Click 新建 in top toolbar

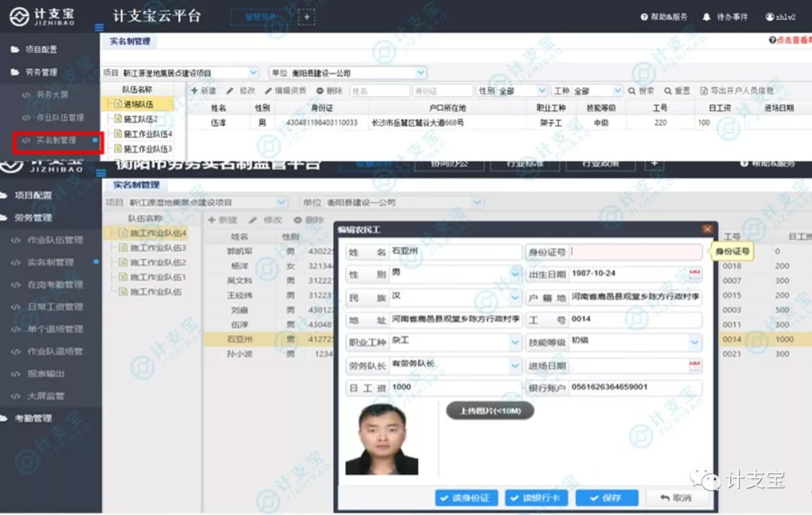[204, 90]
